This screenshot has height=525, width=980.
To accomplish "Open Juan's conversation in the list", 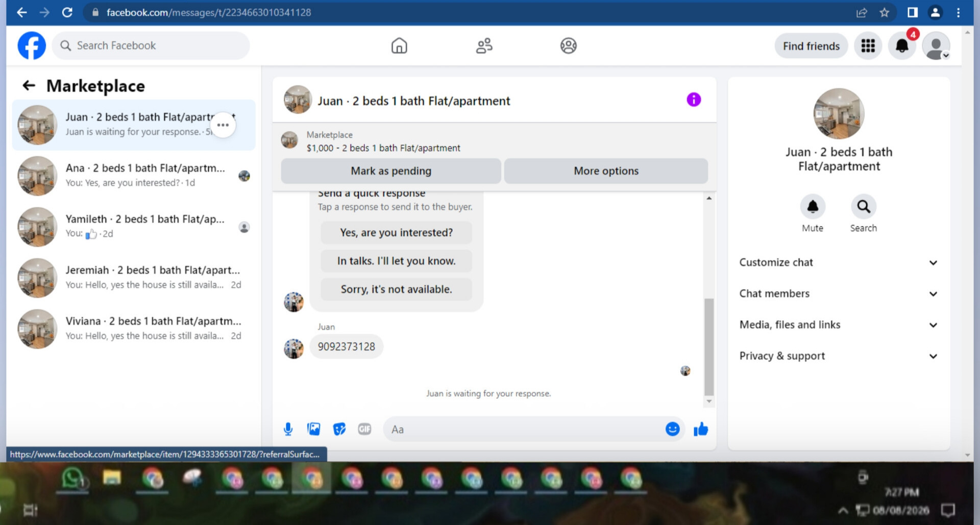I will (134, 125).
